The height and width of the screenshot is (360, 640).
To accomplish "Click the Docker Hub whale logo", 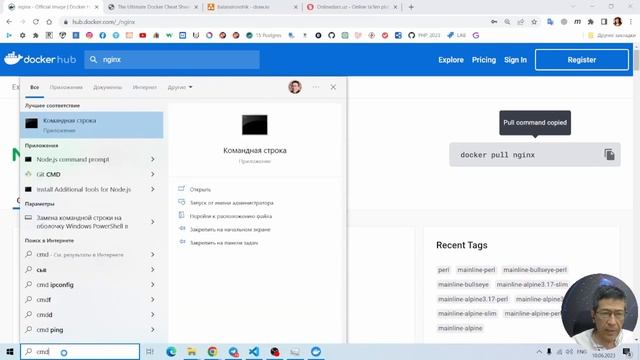I will [13, 59].
